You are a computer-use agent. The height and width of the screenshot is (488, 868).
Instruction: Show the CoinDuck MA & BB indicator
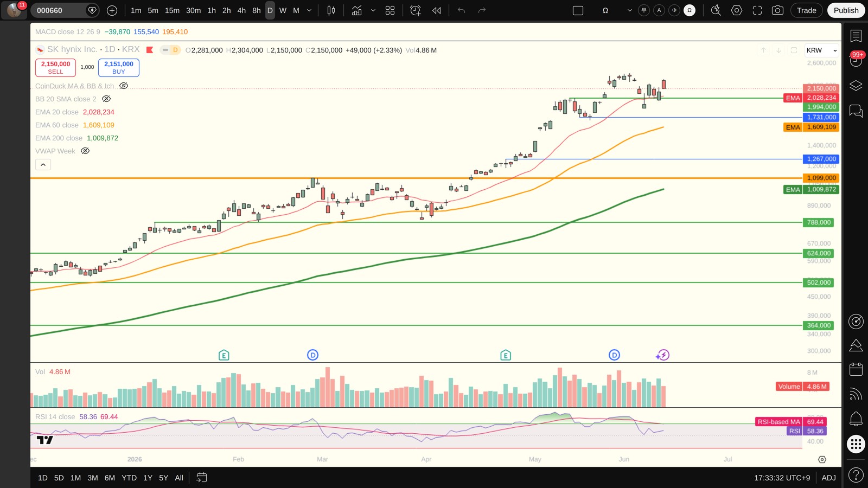[x=124, y=86]
